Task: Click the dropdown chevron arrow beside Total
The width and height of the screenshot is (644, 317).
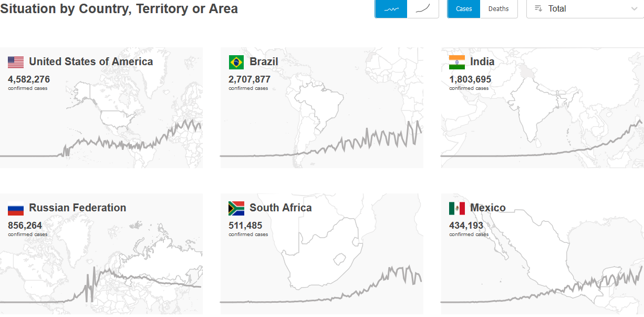Action: coord(634,9)
